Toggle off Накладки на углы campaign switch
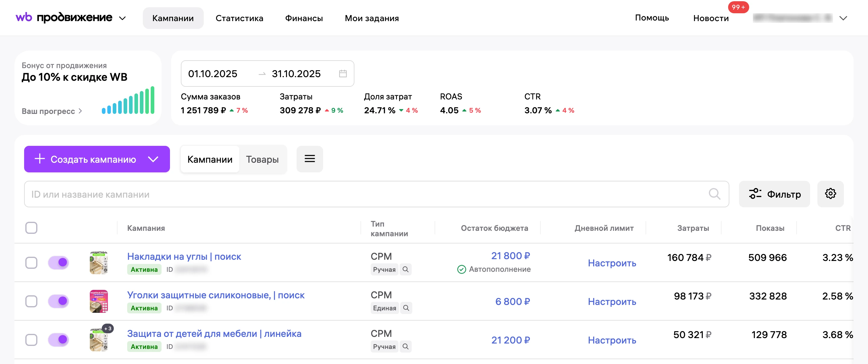868x364 pixels. coord(59,262)
